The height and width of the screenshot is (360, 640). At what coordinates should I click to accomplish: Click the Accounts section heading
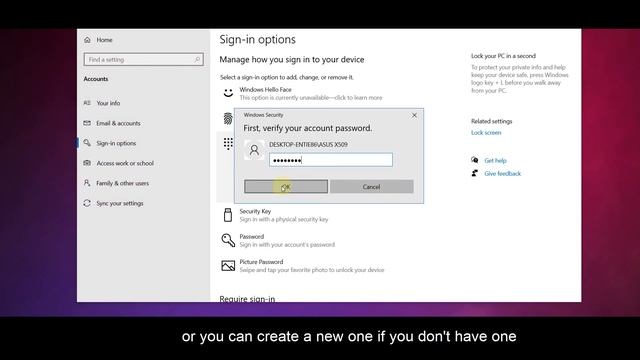96,79
